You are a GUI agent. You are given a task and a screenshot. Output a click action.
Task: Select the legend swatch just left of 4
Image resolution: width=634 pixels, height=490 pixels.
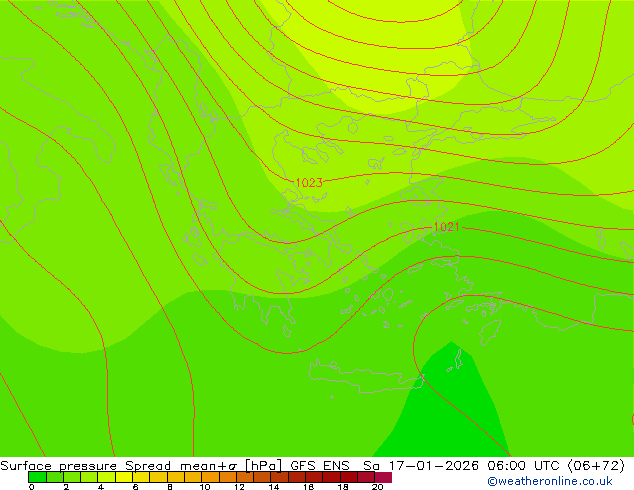coord(89,477)
